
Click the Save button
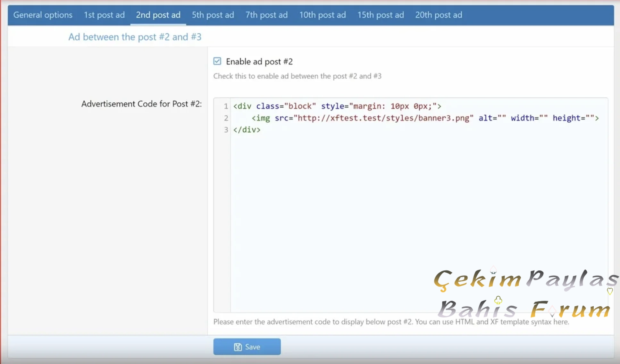[247, 347]
